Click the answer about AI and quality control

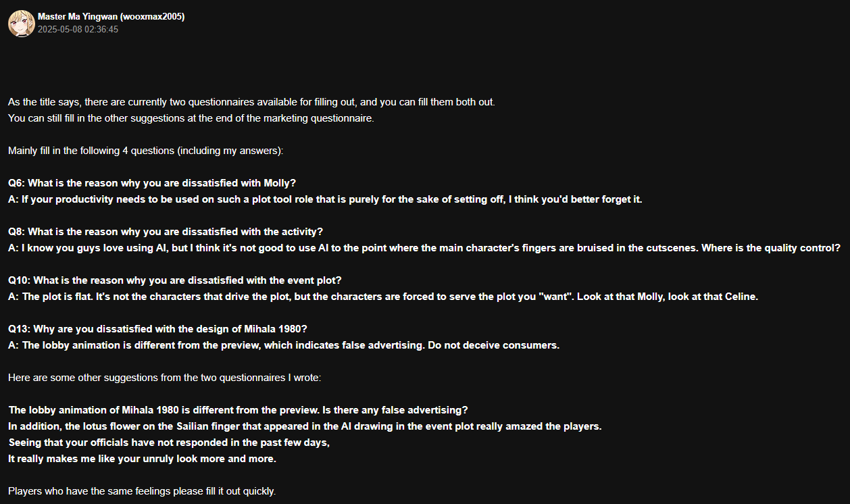click(424, 248)
